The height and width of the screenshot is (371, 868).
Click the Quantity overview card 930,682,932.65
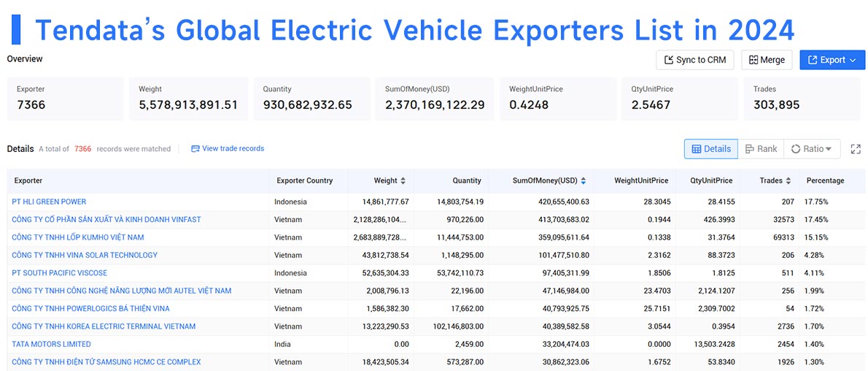pyautogui.click(x=311, y=99)
